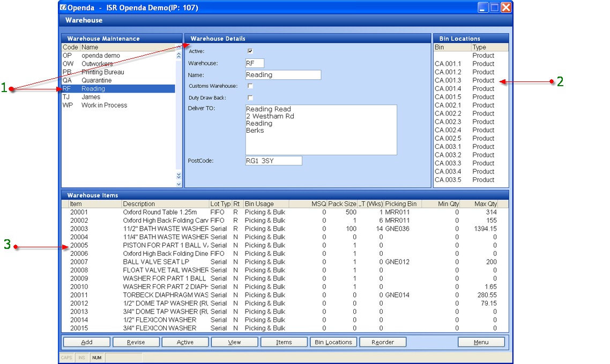Click picking bin MRR011 for item 20001
The image size is (610, 364).
[x=397, y=212]
